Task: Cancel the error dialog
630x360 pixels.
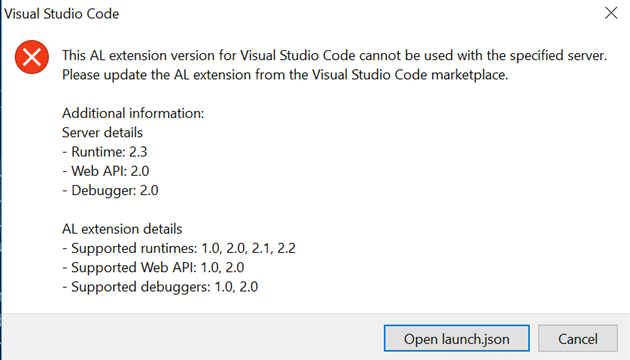Action: (x=578, y=338)
